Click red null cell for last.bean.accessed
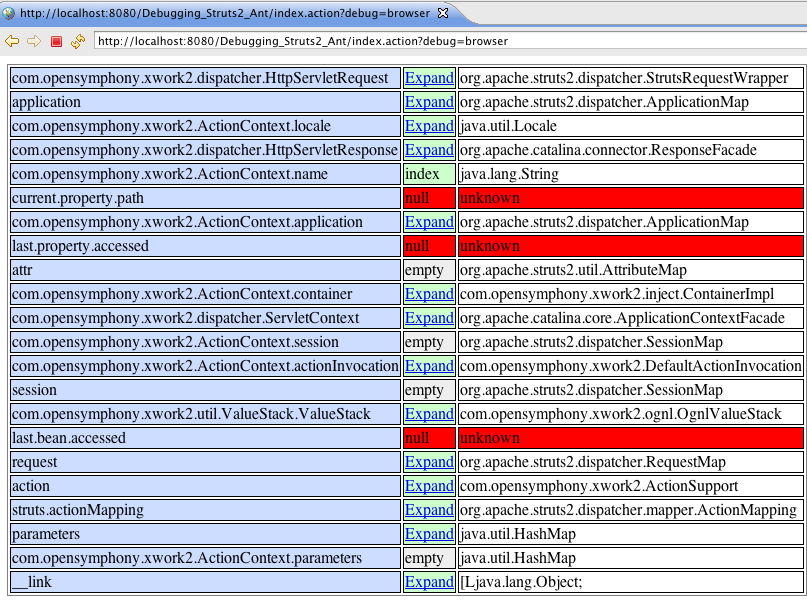The image size is (807, 602). point(428,438)
